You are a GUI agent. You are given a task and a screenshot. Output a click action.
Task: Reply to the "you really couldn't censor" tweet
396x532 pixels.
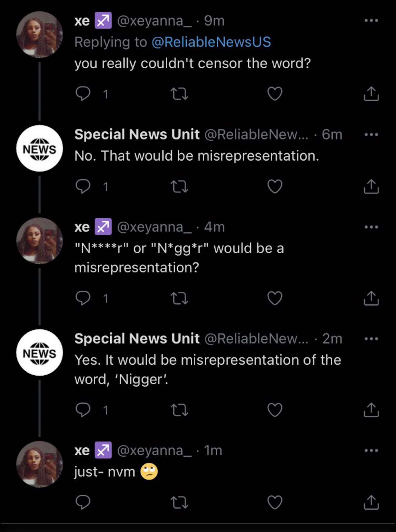[83, 94]
